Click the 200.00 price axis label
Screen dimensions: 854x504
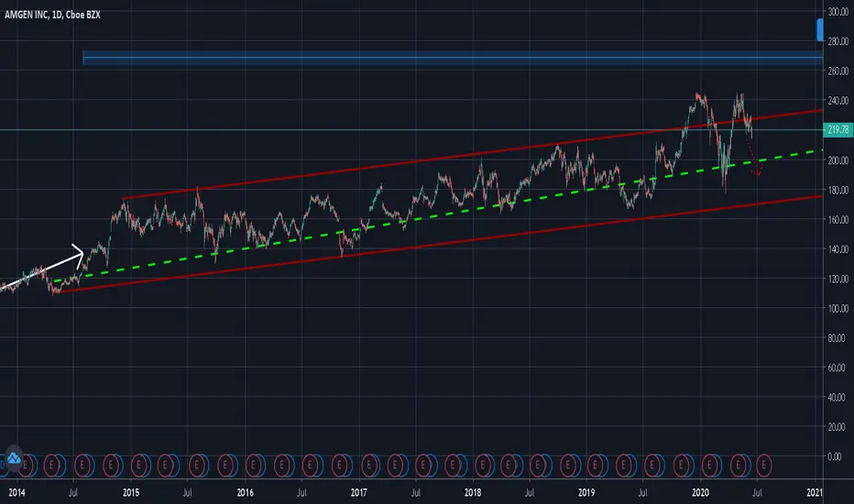(x=838, y=160)
